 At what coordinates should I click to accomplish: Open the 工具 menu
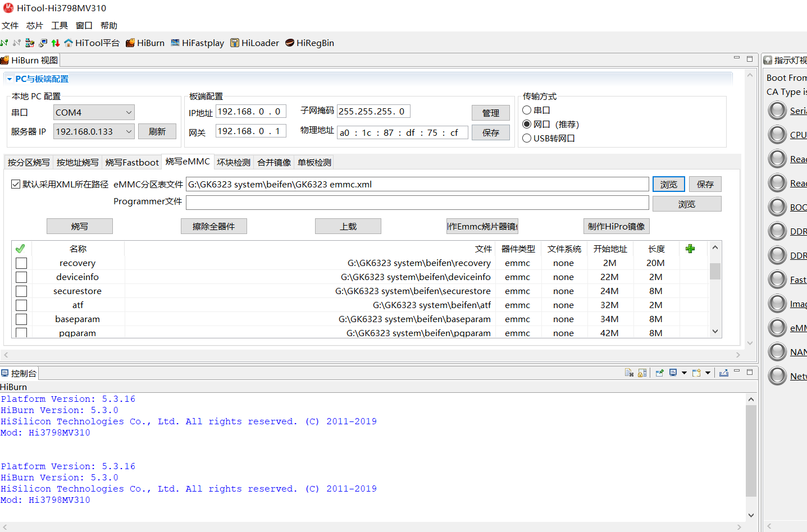[x=60, y=25]
